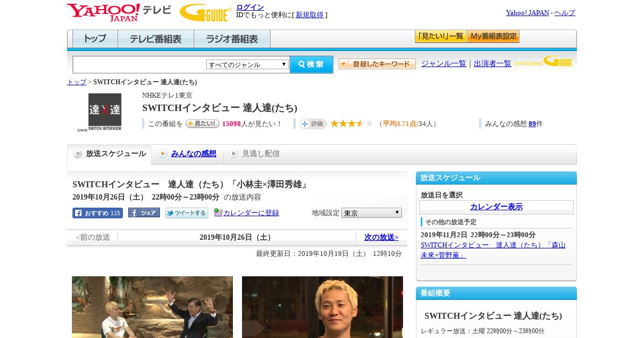Viewport: 644px width, 338px height.
Task: Open 出演者一覧 link
Action: point(493,63)
